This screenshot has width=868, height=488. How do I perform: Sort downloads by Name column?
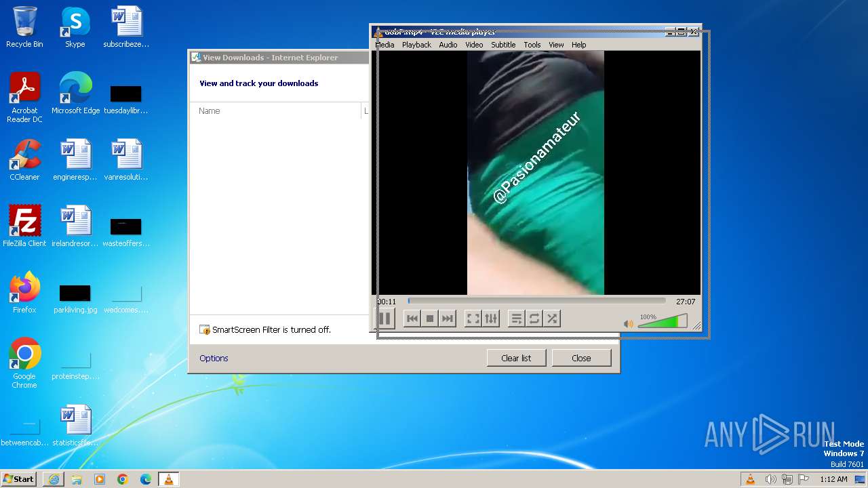click(276, 110)
